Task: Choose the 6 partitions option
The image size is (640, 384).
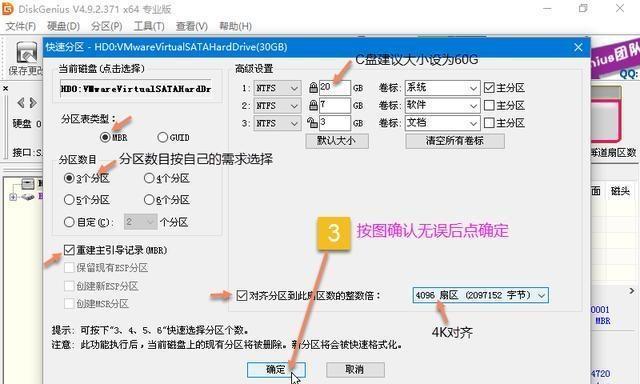Action: click(149, 200)
